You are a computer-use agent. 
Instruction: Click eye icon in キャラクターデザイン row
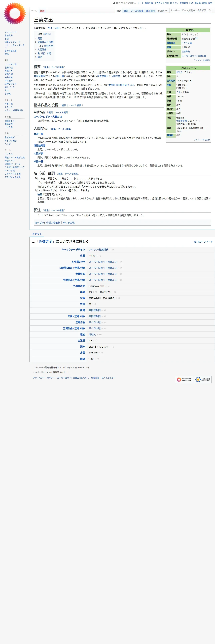coord(113,250)
